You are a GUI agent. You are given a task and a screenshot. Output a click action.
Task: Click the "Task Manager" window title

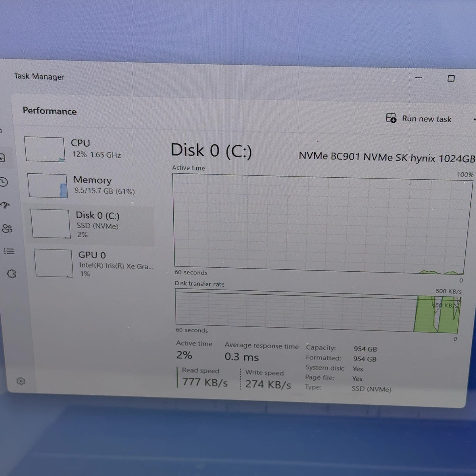[x=39, y=77]
